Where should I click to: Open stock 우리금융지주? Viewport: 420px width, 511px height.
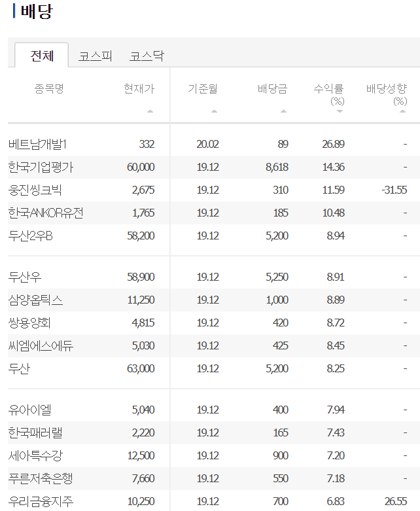41,501
